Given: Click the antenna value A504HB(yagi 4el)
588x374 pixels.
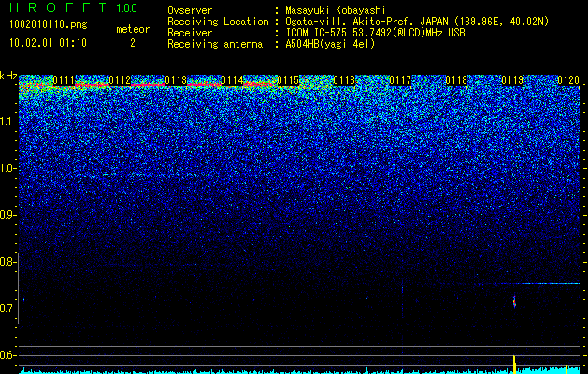Looking at the screenshot, I should click(x=330, y=45).
